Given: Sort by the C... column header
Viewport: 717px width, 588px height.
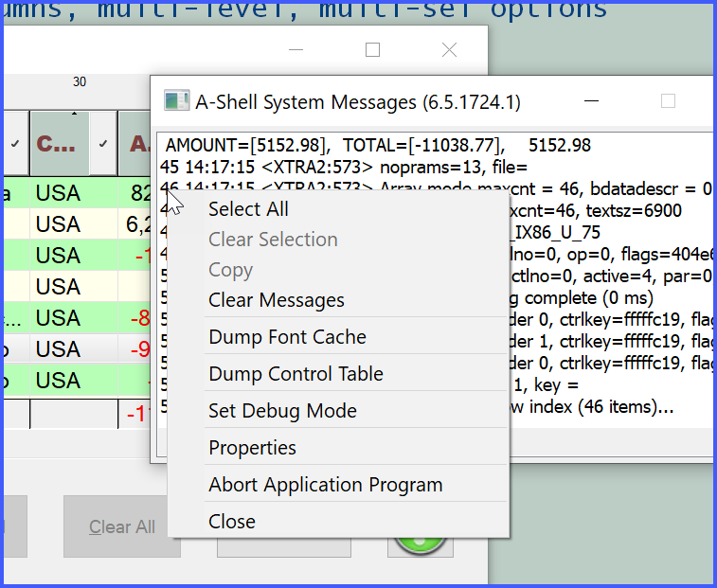Looking at the screenshot, I should 59,144.
